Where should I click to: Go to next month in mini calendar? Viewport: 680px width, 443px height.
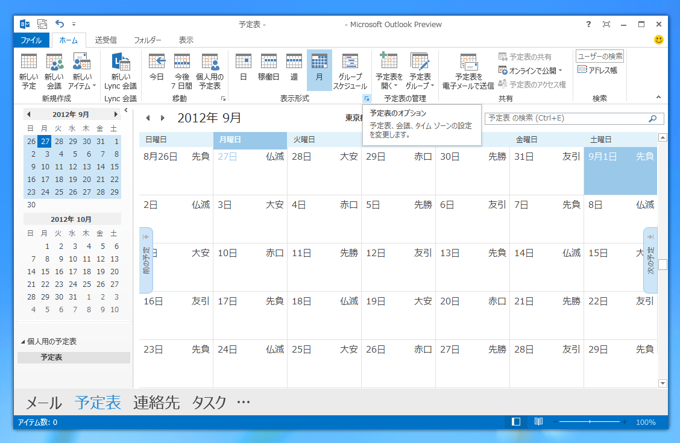(115, 114)
